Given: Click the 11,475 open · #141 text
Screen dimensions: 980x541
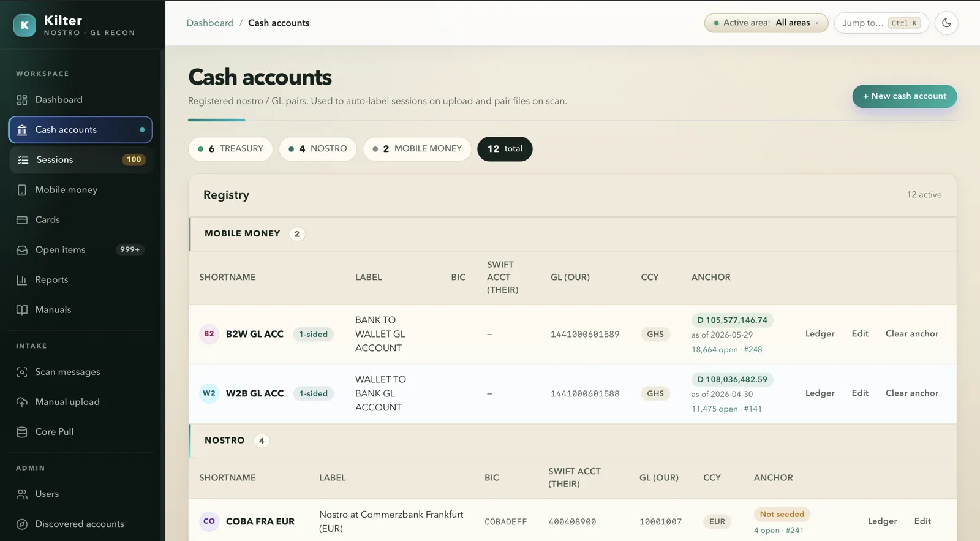Looking at the screenshot, I should pos(726,409).
